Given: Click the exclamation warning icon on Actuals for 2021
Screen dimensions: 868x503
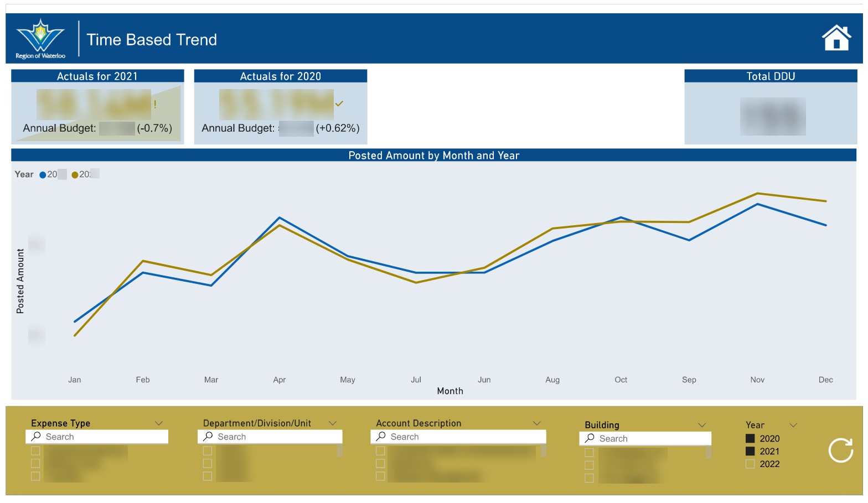Looking at the screenshot, I should point(155,104).
